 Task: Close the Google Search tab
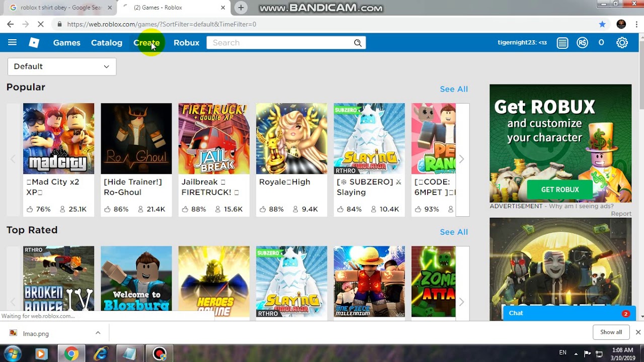click(x=110, y=8)
